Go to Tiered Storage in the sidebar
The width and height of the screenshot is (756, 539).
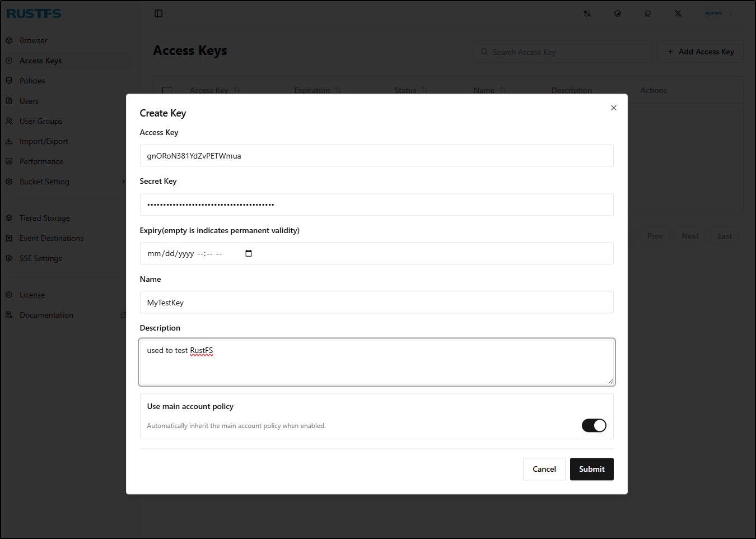click(x=45, y=218)
